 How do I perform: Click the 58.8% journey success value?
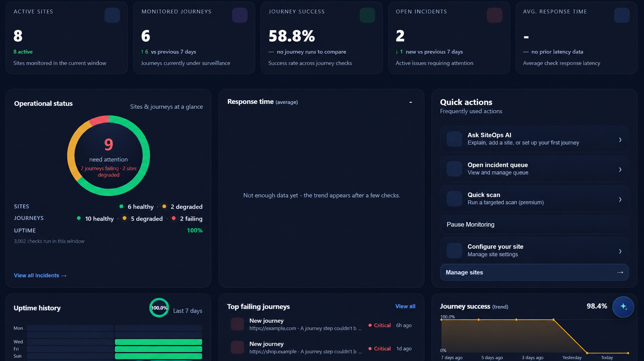pyautogui.click(x=291, y=36)
